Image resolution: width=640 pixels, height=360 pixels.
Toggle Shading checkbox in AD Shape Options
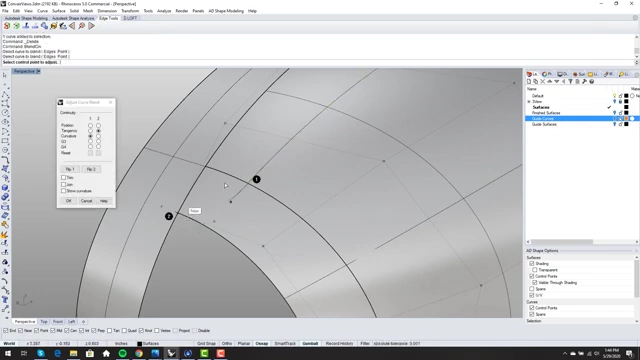pyautogui.click(x=532, y=264)
